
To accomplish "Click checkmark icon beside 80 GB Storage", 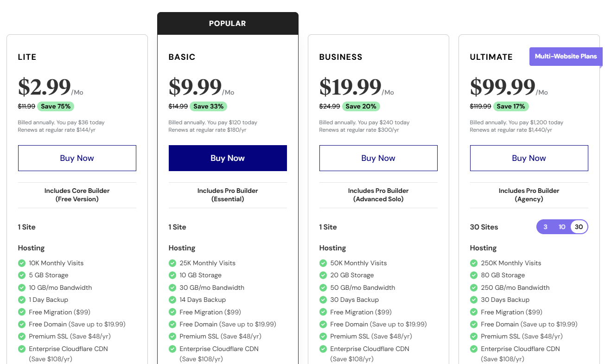I will pos(474,275).
